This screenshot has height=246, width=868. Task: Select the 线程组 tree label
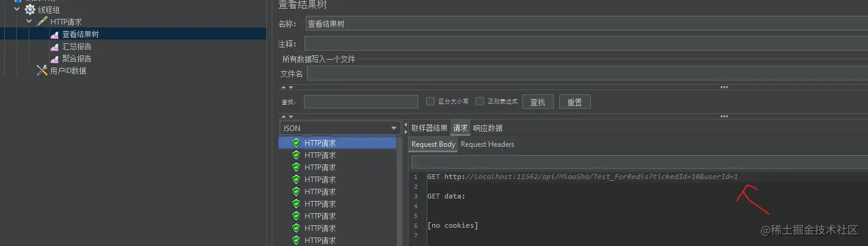(x=49, y=10)
